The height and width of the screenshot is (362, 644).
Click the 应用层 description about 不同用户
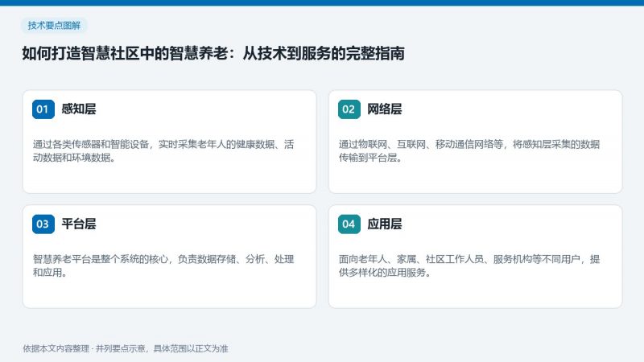tap(469, 266)
